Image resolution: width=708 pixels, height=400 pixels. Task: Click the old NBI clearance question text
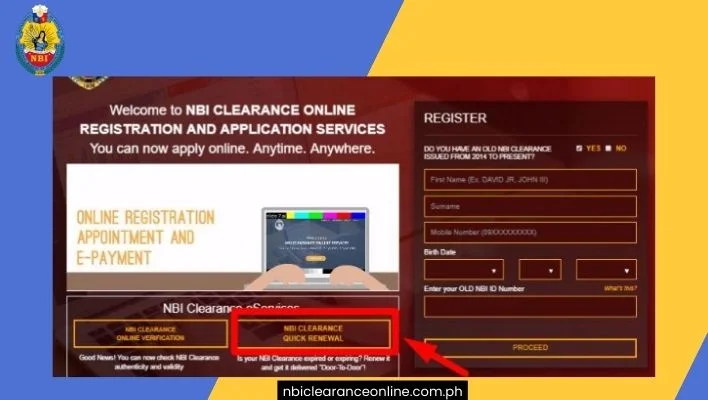pos(488,153)
